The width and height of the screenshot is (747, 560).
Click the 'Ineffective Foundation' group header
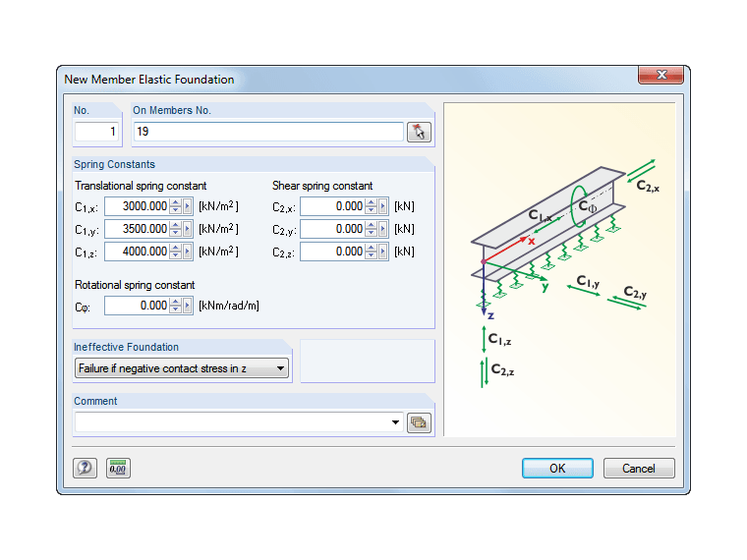[x=126, y=347]
